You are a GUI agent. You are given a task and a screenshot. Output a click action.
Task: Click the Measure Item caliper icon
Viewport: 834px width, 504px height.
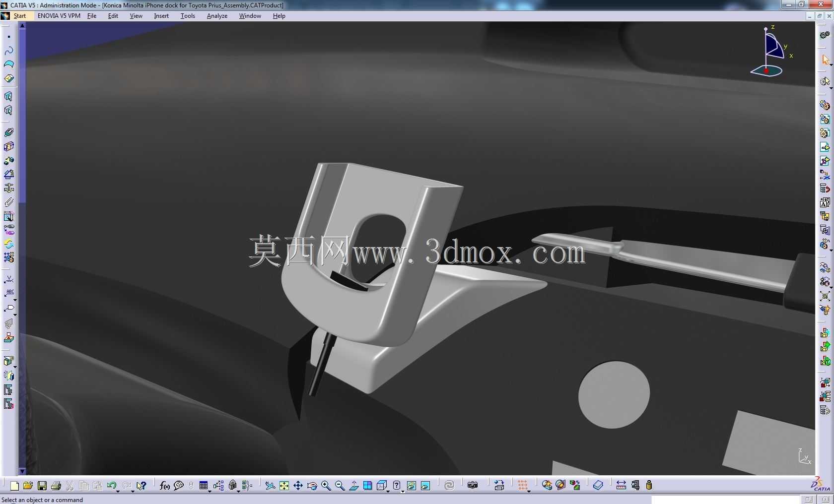coord(635,485)
